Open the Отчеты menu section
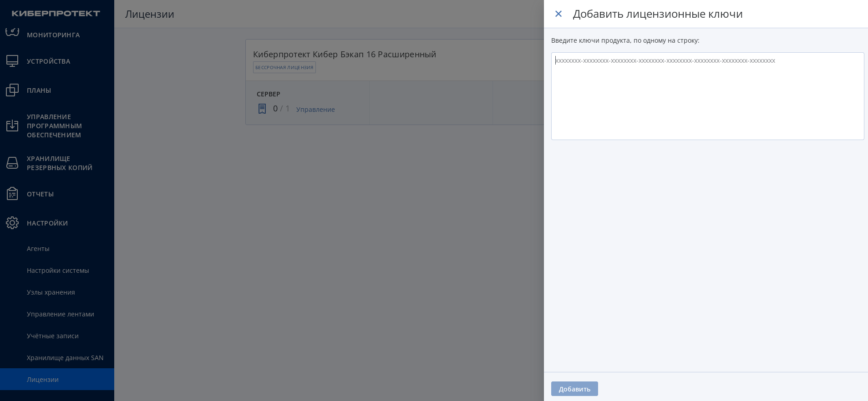Image resolution: width=868 pixels, height=401 pixels. click(57, 194)
